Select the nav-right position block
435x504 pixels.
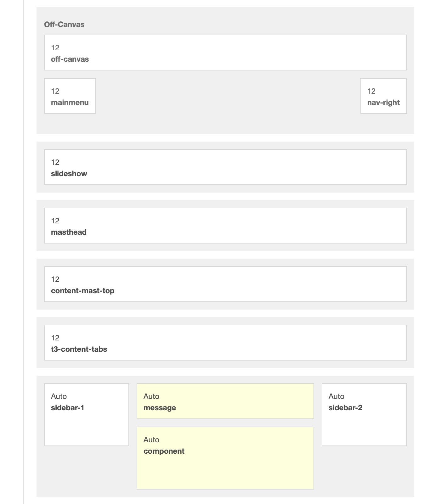pyautogui.click(x=383, y=96)
